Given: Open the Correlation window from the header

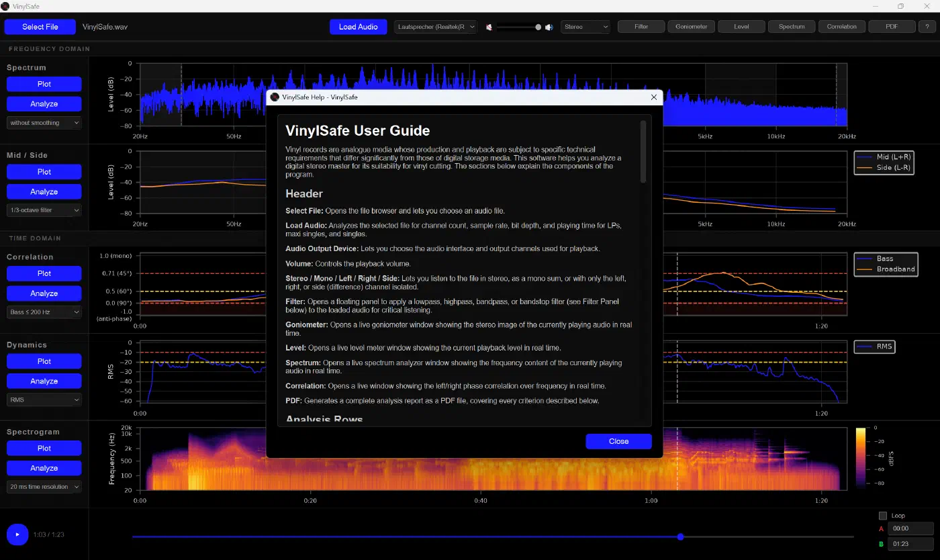Looking at the screenshot, I should click(842, 27).
